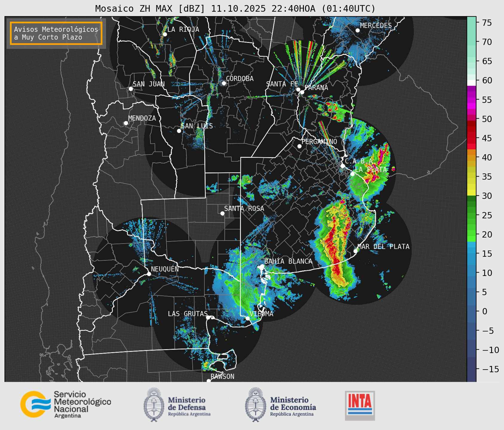Click the red INTA logo

point(360,406)
